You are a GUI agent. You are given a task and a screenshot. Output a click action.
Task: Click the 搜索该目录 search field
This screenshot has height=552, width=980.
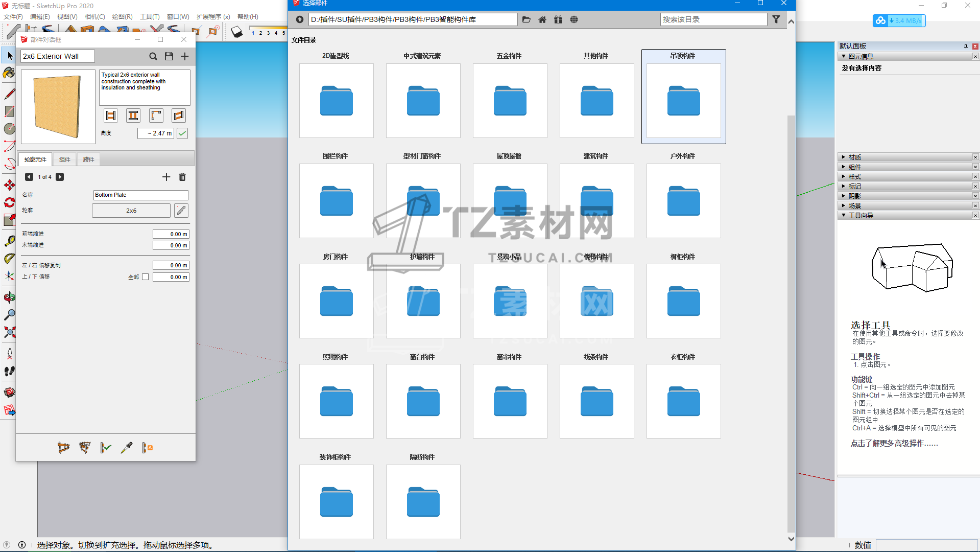coord(713,19)
